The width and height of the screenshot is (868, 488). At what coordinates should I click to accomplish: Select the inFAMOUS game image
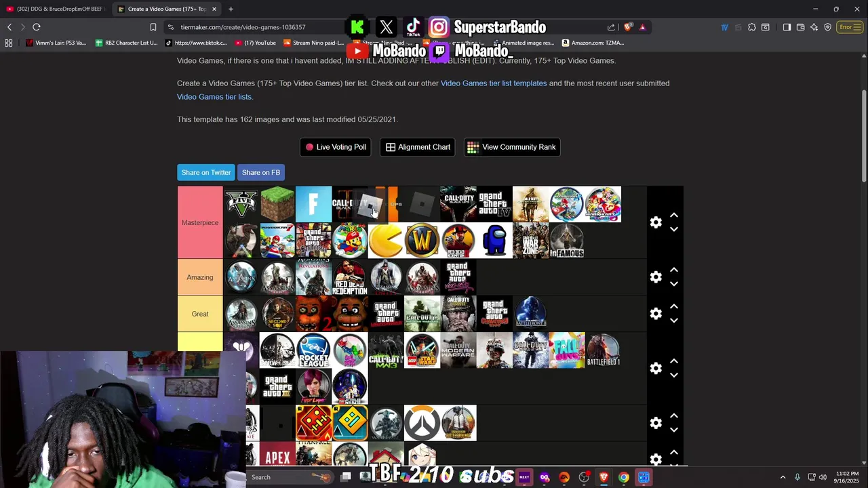click(x=567, y=241)
